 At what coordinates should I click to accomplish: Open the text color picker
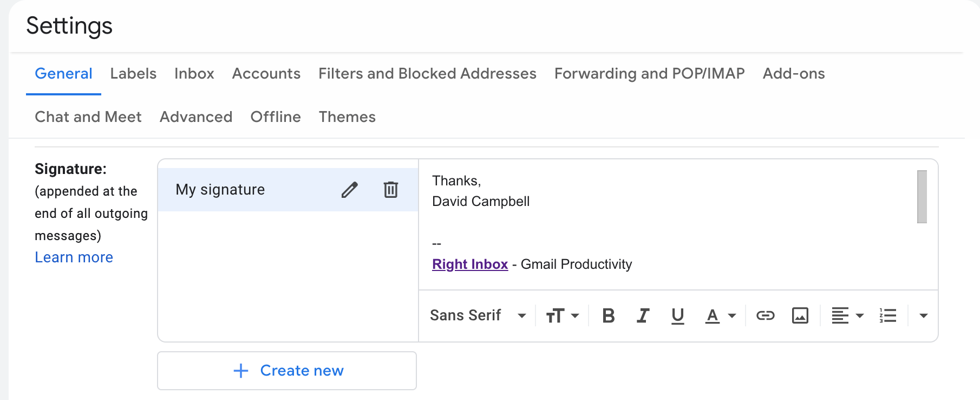[720, 315]
